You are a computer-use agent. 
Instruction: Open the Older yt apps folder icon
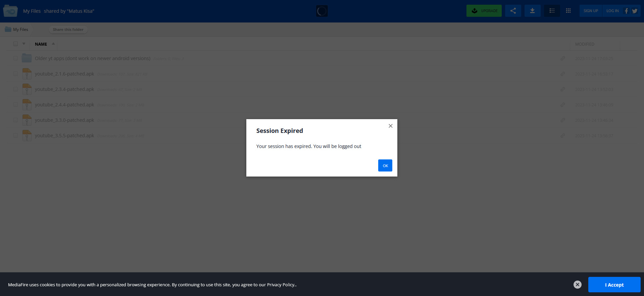tap(27, 58)
